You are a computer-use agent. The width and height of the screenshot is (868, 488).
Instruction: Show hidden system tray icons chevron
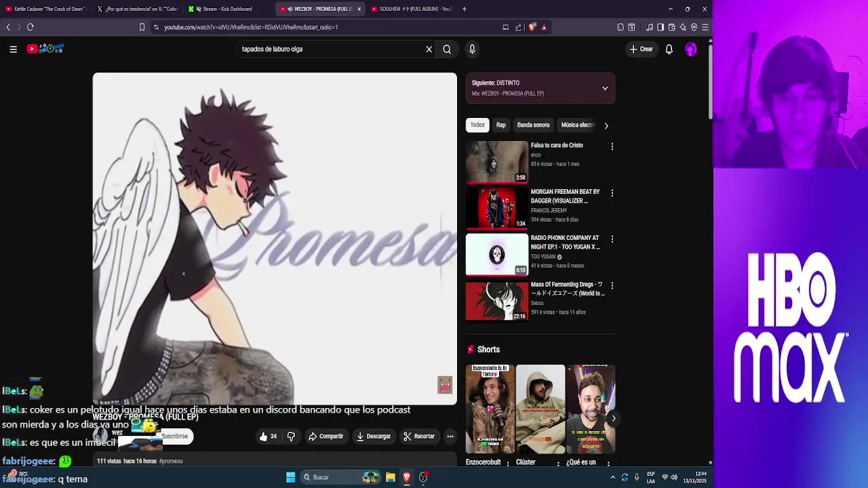point(613,477)
